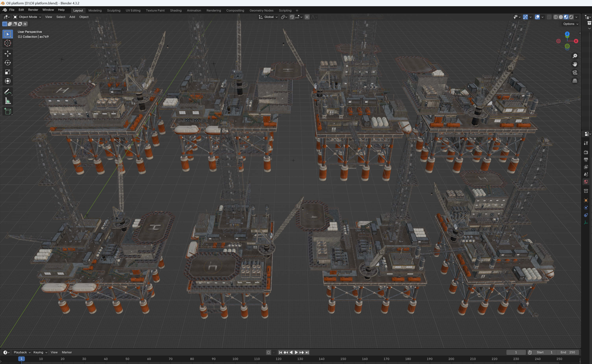Screen dimensions: 592x364
Task: Jump to the last frame button
Action: tap(307, 352)
